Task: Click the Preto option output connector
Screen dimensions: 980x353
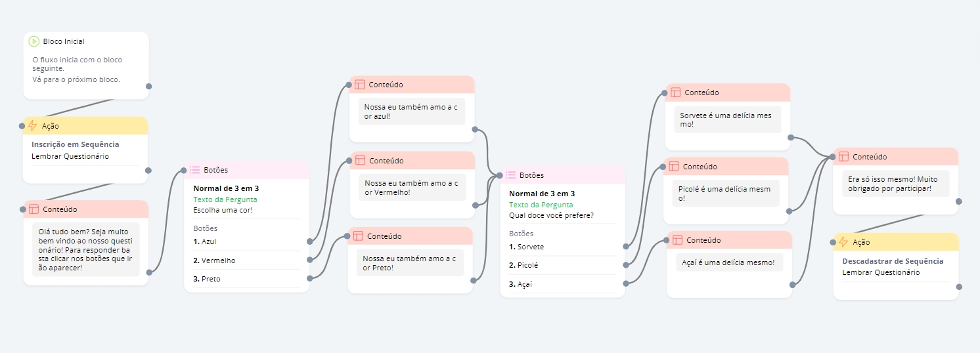Action: click(x=309, y=279)
